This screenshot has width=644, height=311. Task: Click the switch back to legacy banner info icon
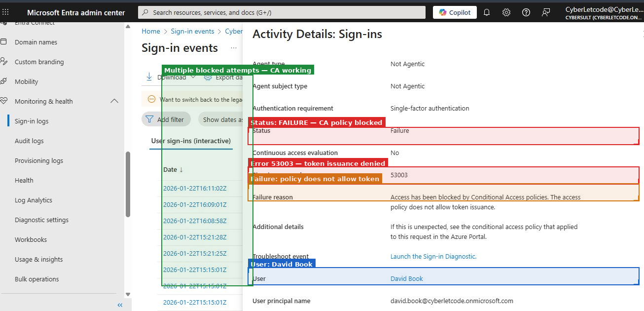tap(151, 99)
